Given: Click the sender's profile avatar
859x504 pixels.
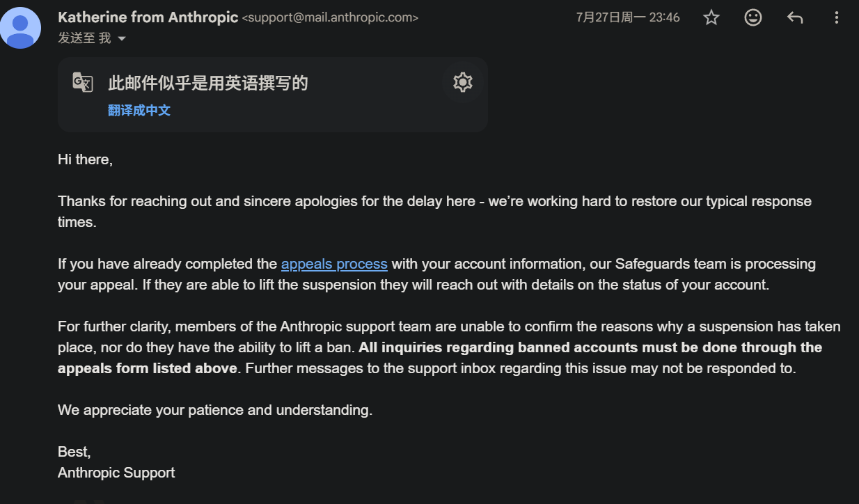Looking at the screenshot, I should click(x=20, y=27).
